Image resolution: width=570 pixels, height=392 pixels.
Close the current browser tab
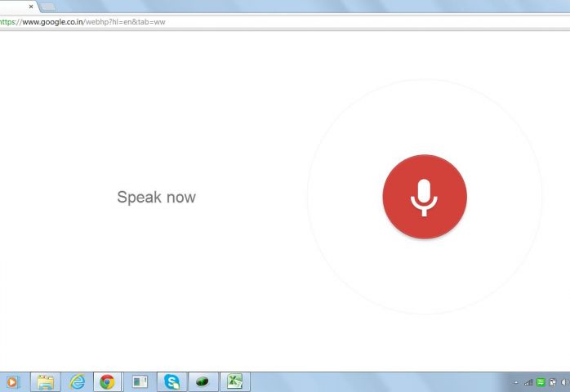(31, 7)
